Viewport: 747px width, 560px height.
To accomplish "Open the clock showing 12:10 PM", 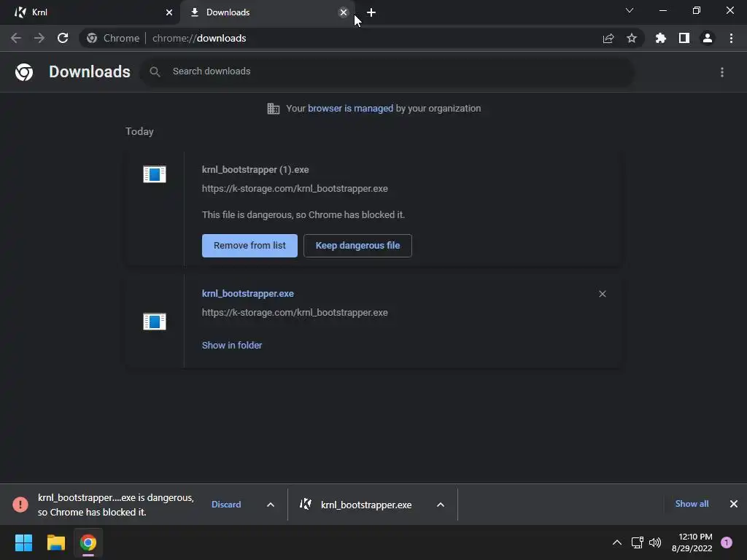I will pyautogui.click(x=692, y=542).
